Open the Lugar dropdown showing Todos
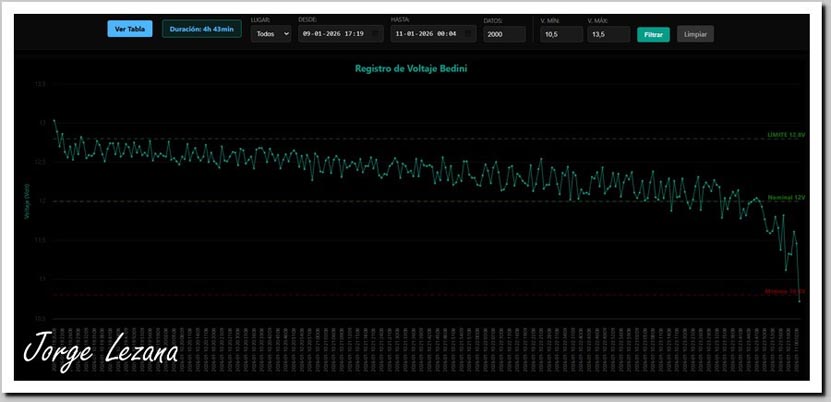 click(270, 34)
